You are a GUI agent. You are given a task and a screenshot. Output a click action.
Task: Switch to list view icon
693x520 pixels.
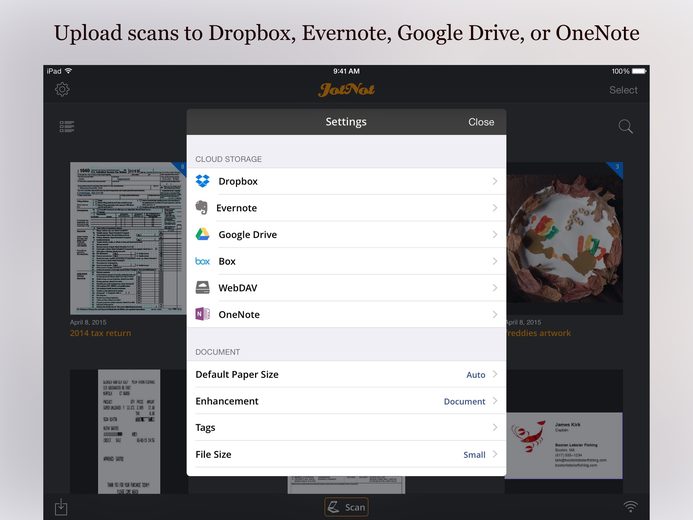pos(67,127)
